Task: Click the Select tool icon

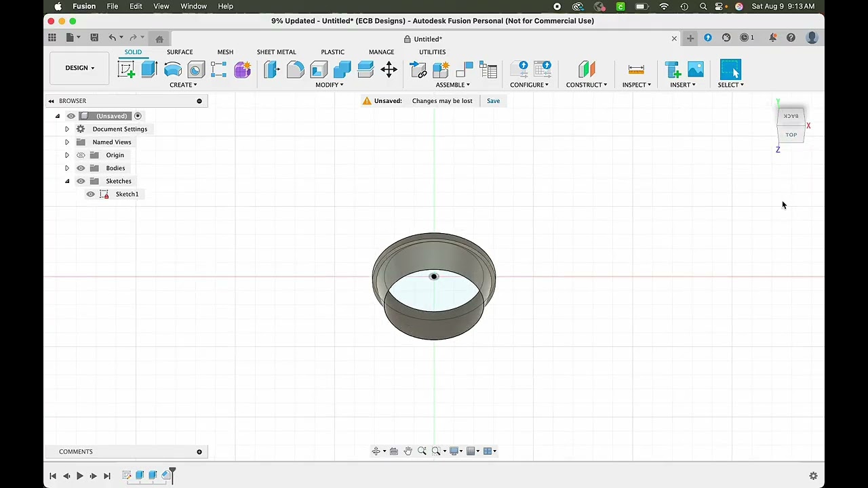Action: 730,69
